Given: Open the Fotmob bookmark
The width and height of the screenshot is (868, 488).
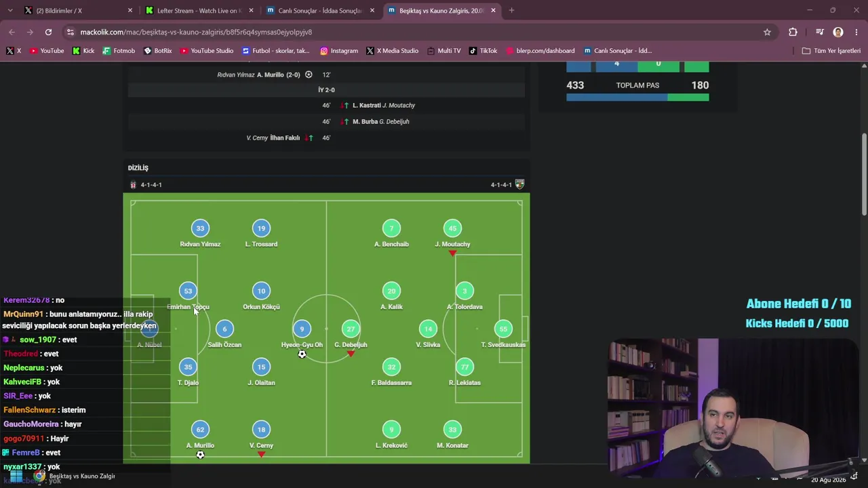Looking at the screenshot, I should coord(119,51).
